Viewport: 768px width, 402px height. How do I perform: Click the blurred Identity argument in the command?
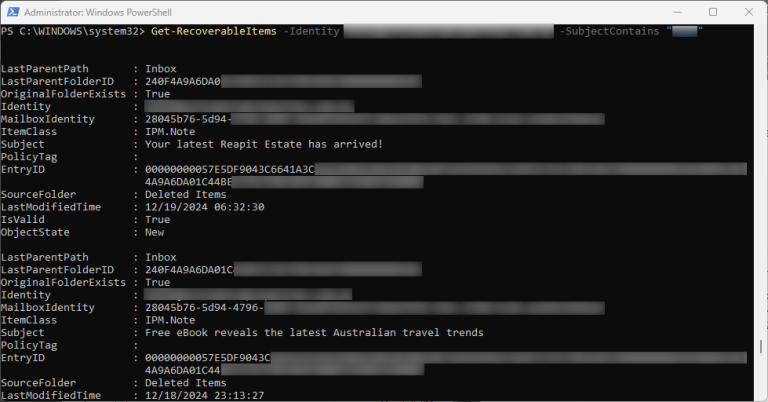tap(449, 31)
